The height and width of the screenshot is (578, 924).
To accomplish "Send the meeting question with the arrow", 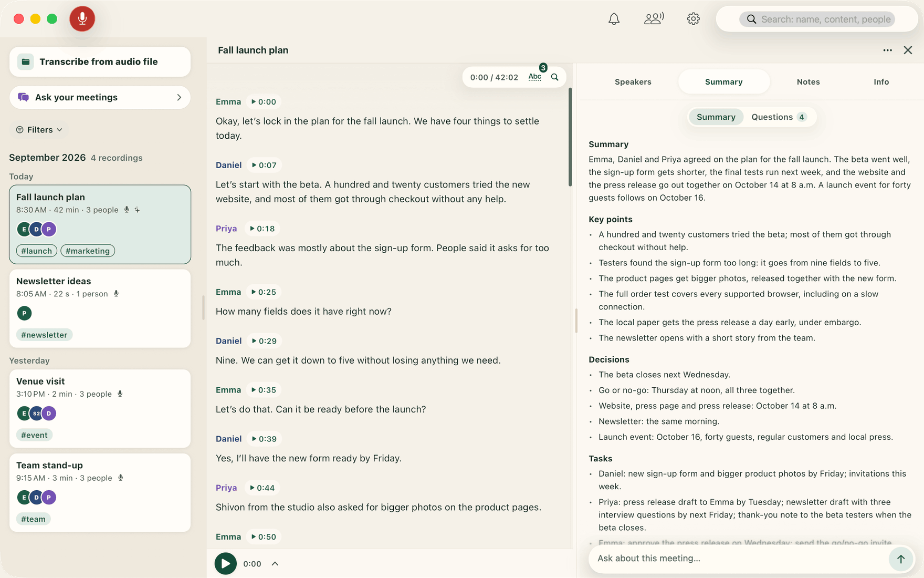I will coord(901,559).
